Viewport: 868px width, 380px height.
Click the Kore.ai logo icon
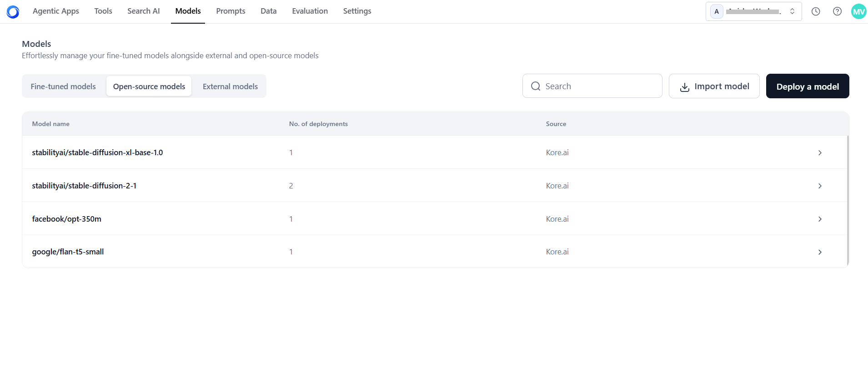[x=13, y=12]
